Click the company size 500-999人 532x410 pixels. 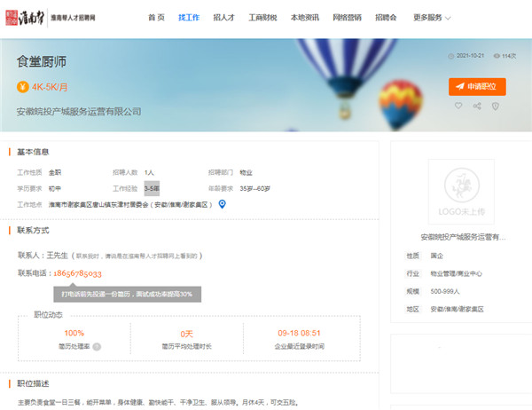point(445,291)
